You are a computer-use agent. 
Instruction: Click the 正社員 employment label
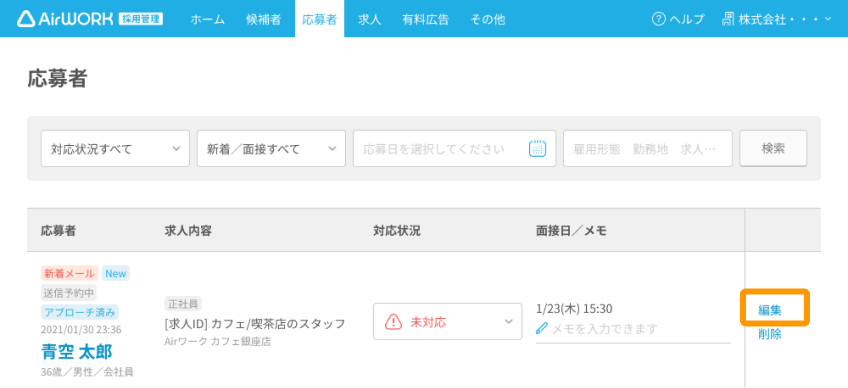[183, 304]
